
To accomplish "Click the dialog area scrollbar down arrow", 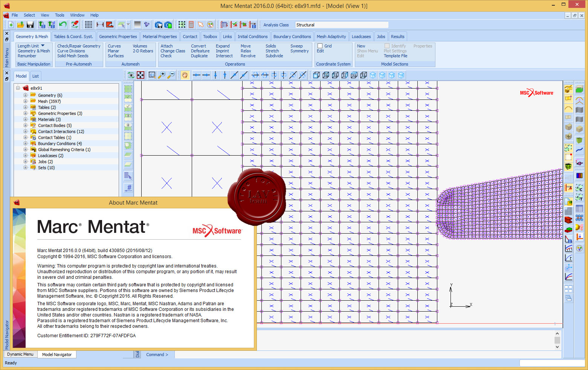I will (557, 347).
